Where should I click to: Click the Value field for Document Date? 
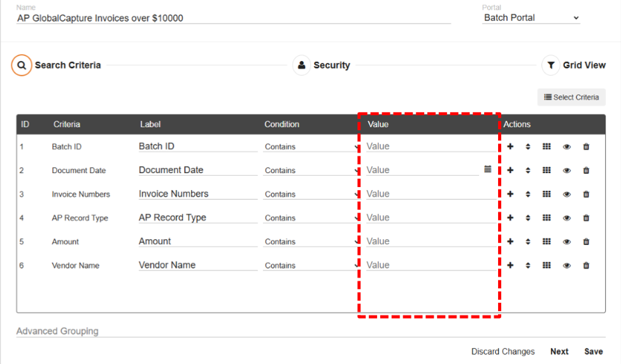pos(422,170)
